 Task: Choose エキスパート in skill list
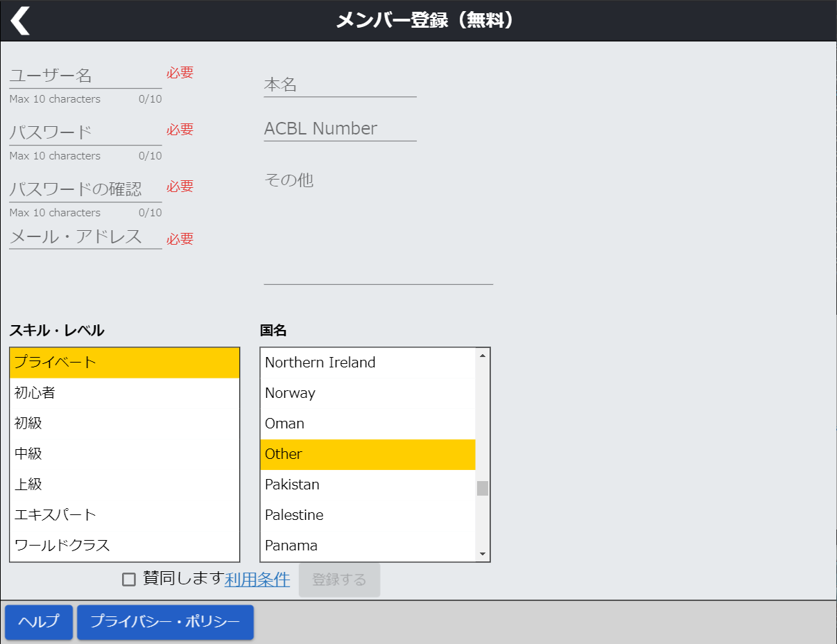(x=125, y=515)
